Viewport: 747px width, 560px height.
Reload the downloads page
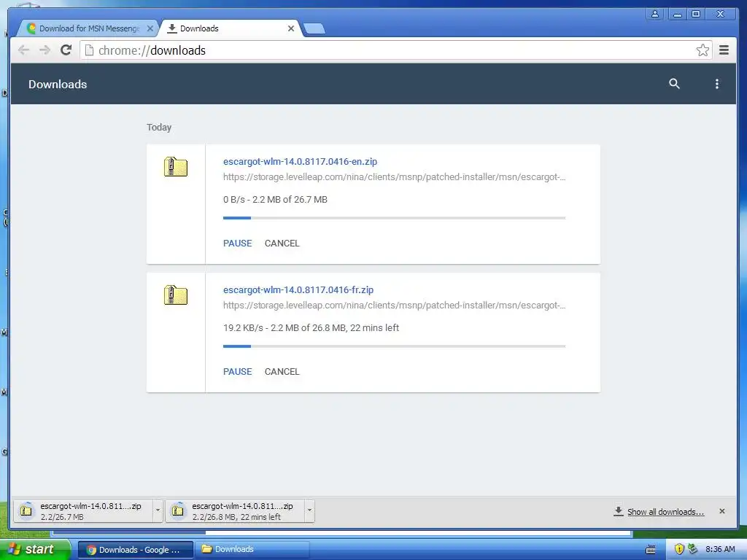(x=66, y=50)
